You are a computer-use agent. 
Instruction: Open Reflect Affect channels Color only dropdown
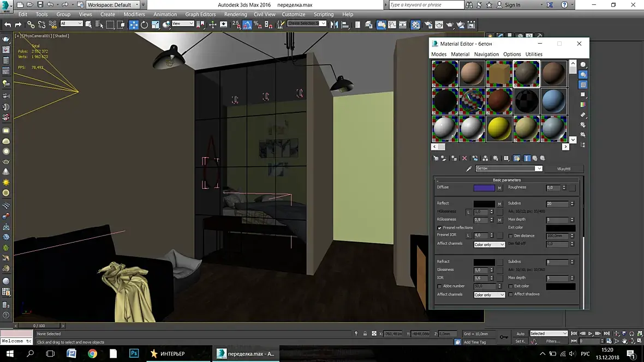[x=489, y=245]
